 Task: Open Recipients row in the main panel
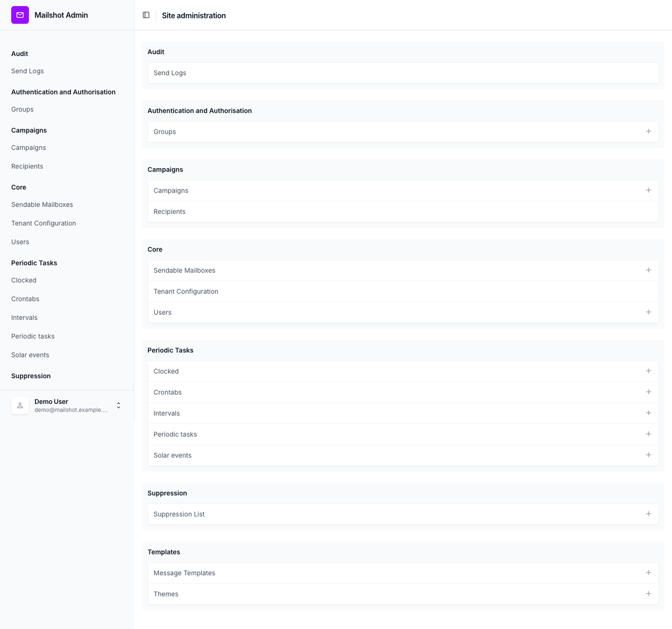click(x=403, y=212)
